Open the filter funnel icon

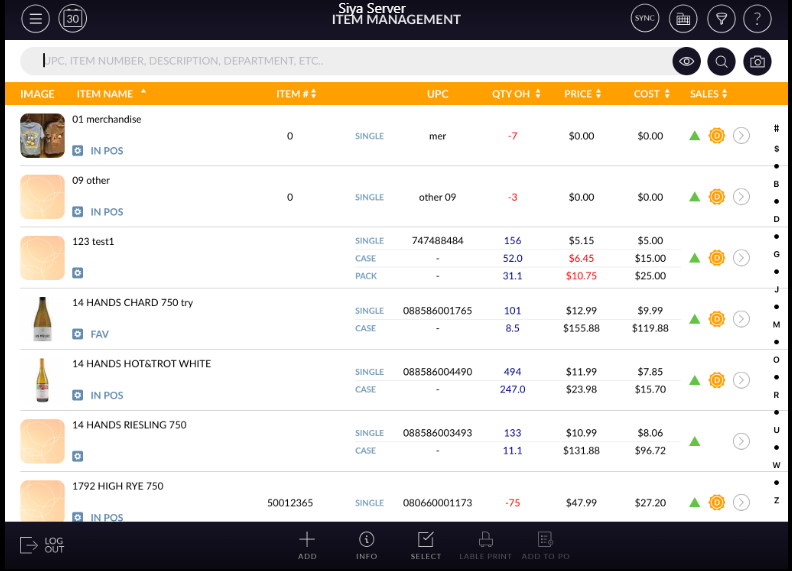721,19
